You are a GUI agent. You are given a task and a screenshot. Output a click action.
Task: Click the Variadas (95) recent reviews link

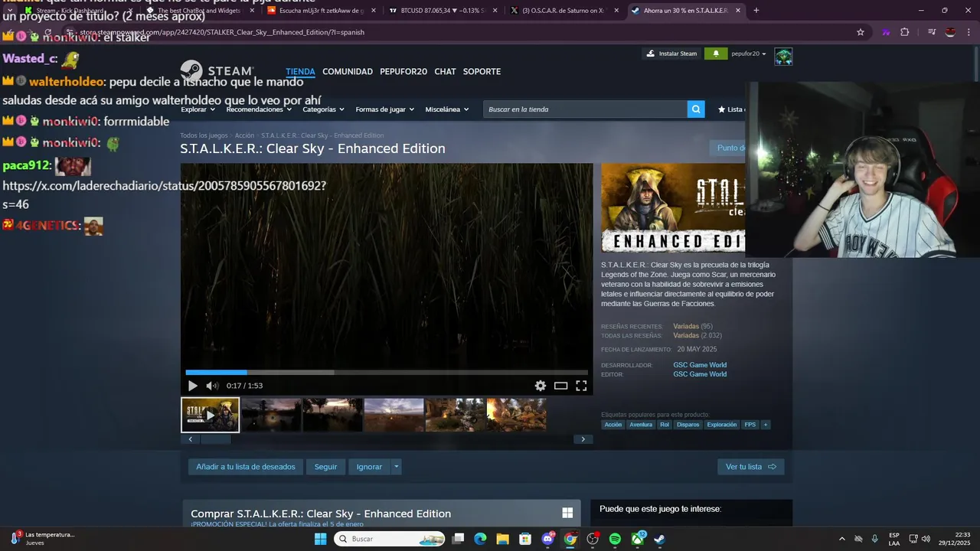tap(693, 327)
